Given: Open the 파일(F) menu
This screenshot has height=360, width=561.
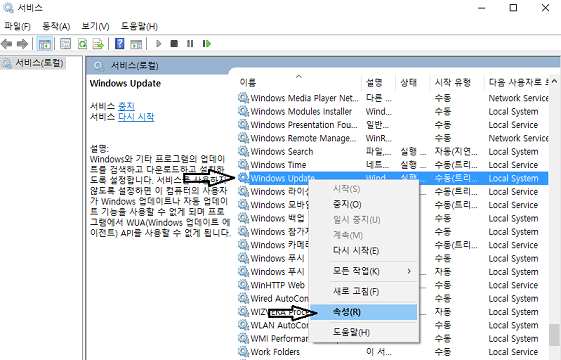Looking at the screenshot, I should 17,26.
